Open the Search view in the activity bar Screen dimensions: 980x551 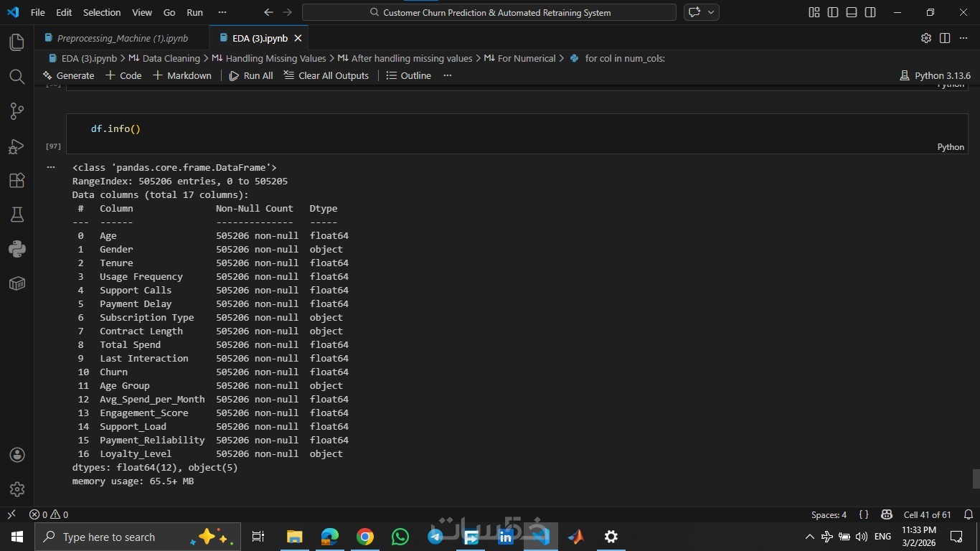pyautogui.click(x=17, y=77)
